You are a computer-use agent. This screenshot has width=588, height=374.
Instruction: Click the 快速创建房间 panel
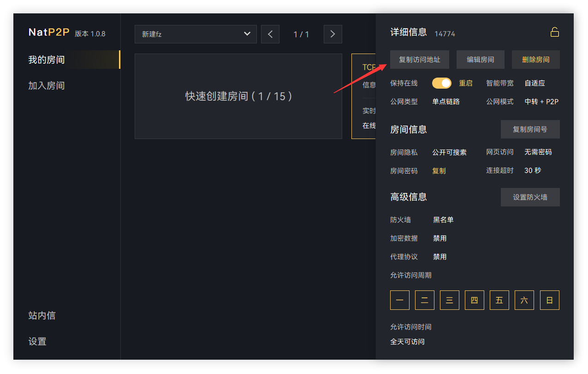(238, 96)
